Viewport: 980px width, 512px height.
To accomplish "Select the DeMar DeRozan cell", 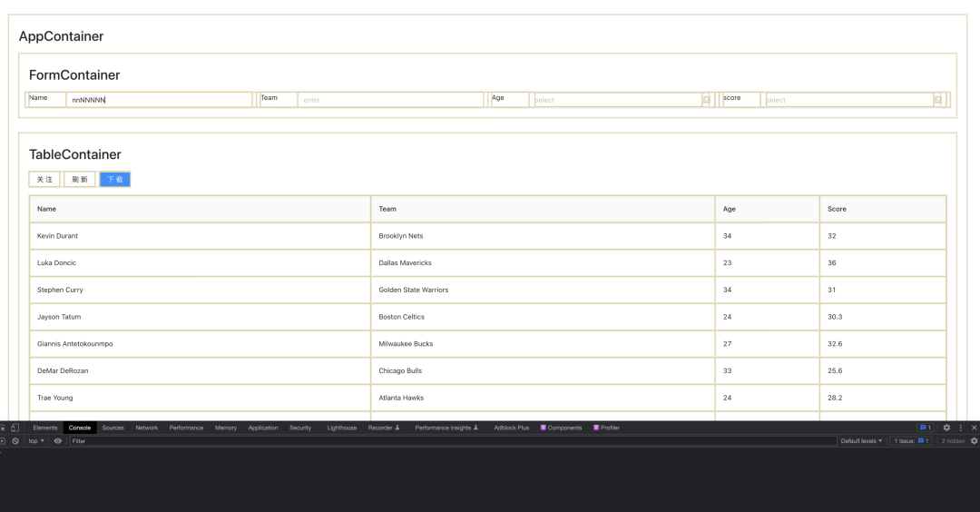I will tap(200, 370).
